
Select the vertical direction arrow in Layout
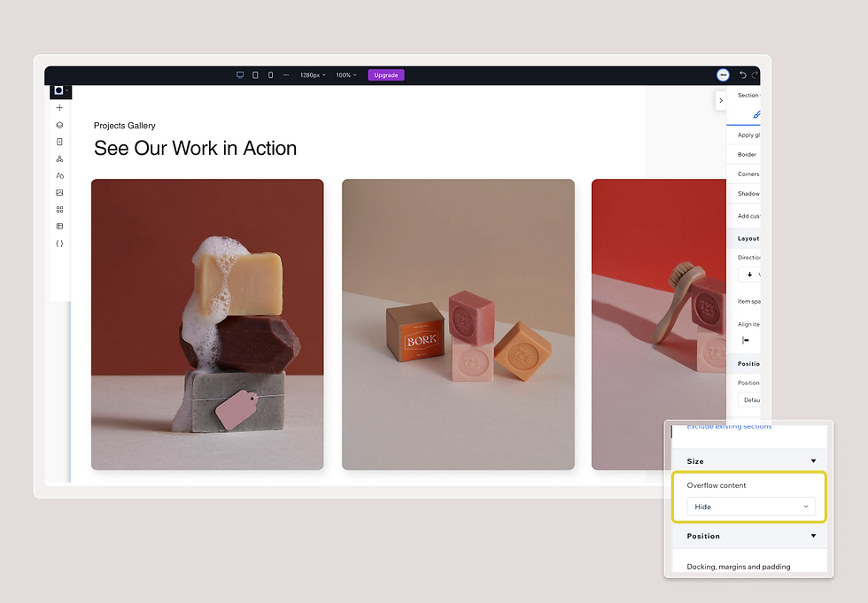tap(749, 274)
